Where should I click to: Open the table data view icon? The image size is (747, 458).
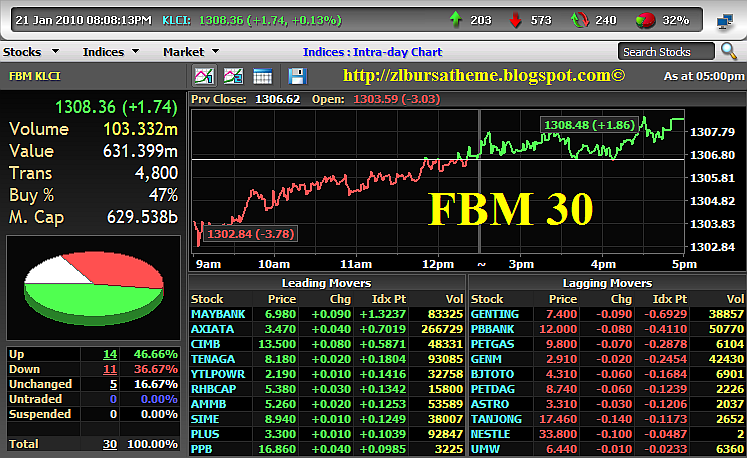pos(262,76)
